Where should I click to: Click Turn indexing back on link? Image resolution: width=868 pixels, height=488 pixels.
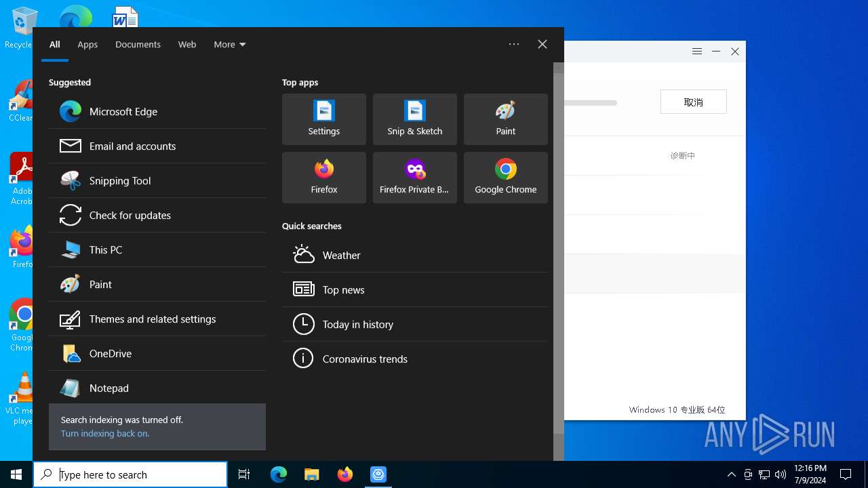click(105, 434)
